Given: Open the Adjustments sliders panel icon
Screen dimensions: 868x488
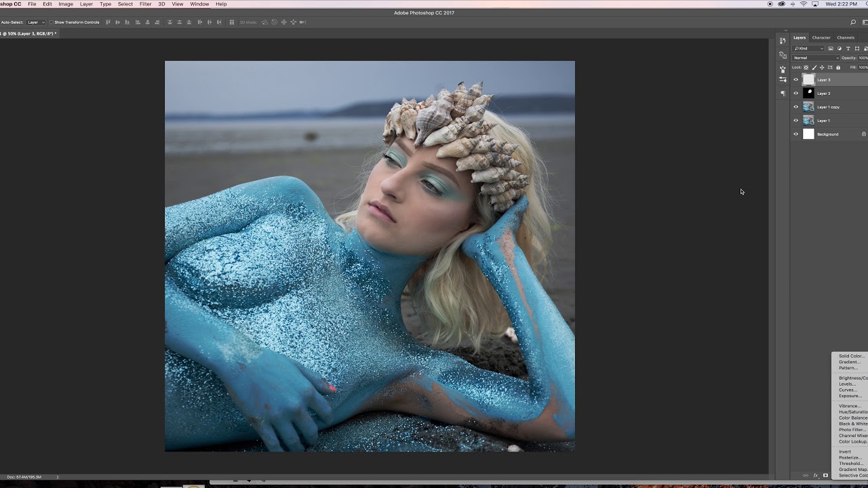Looking at the screenshot, I should click(783, 79).
